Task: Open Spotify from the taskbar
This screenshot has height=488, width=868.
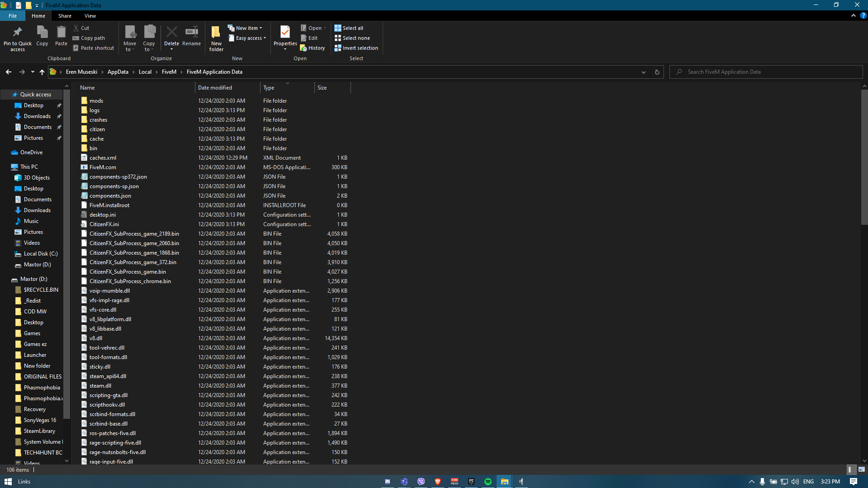Action: click(488, 482)
